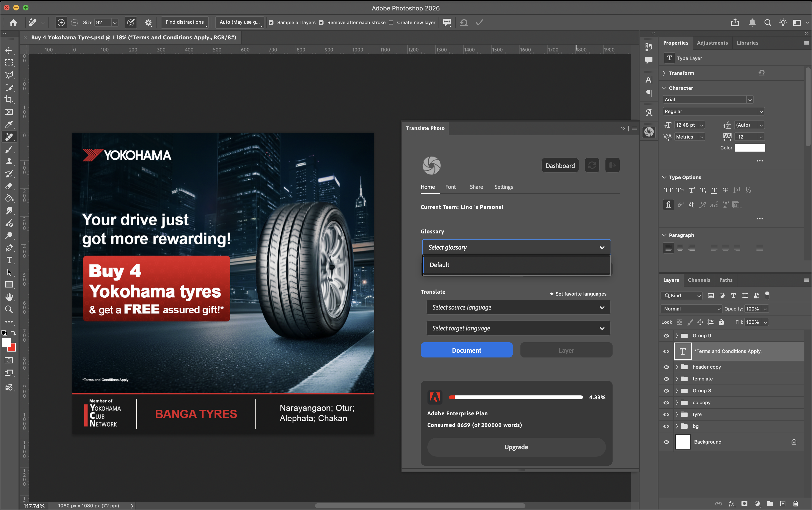Select the Move tool
This screenshot has height=510, width=812.
click(9, 51)
